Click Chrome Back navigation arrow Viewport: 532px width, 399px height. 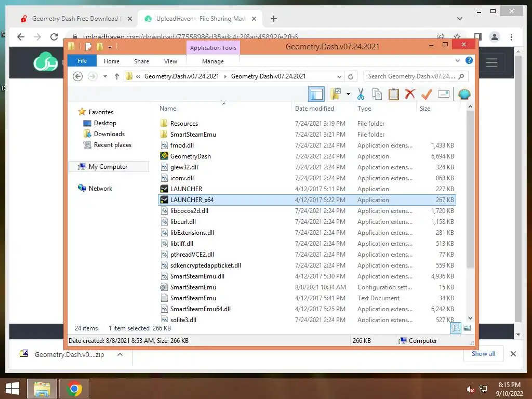click(21, 37)
